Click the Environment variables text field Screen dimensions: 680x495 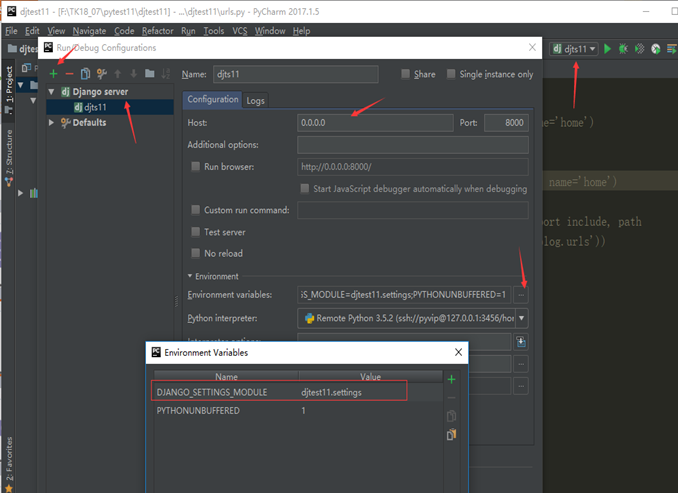[404, 295]
